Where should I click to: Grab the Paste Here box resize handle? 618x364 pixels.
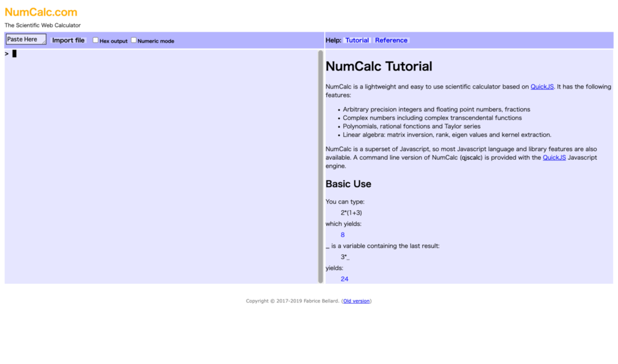44,42
